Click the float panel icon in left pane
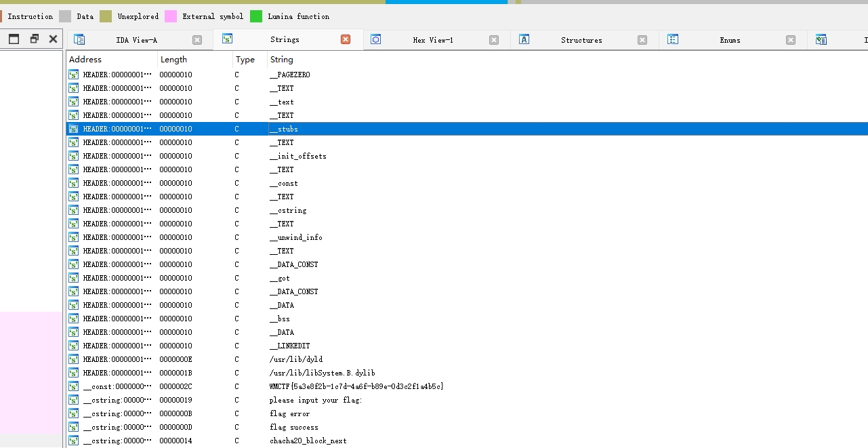Viewport: 868px width, 448px height. 34,39
